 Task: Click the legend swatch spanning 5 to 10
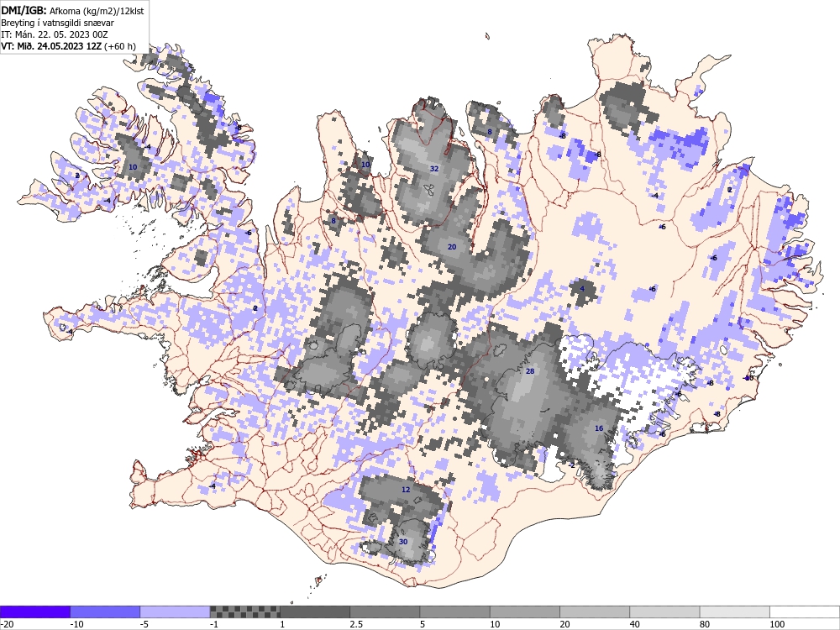454,612
